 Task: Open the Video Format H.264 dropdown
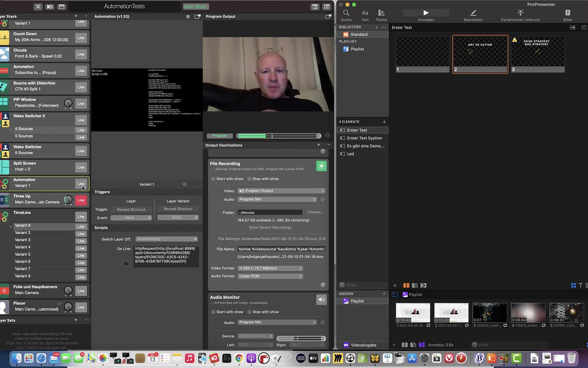(x=270, y=268)
